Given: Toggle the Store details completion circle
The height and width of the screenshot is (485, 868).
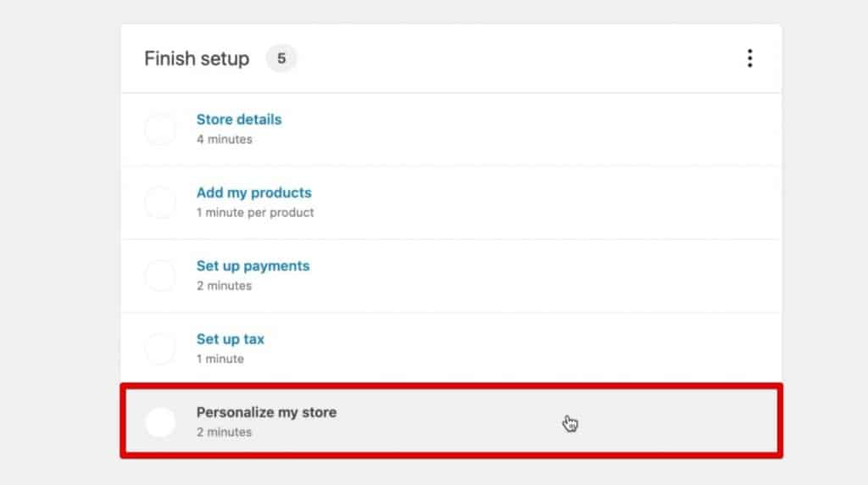Looking at the screenshot, I should [160, 130].
